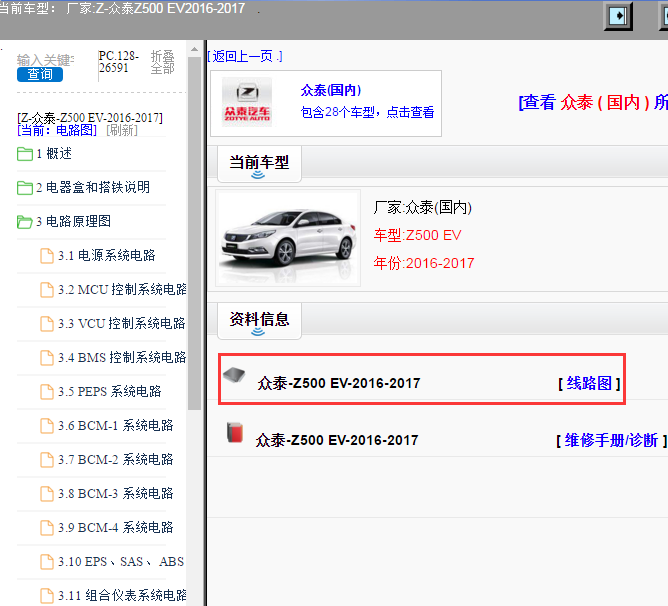Viewport: 668px width, 606px height.
Task: Open 3.9 BCM-4 系统电路 document
Action: coord(115,528)
